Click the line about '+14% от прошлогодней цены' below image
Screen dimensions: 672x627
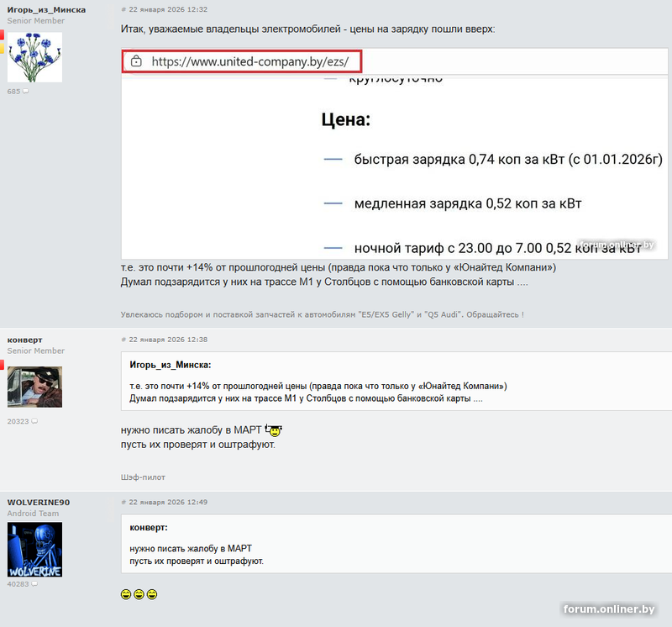(339, 267)
